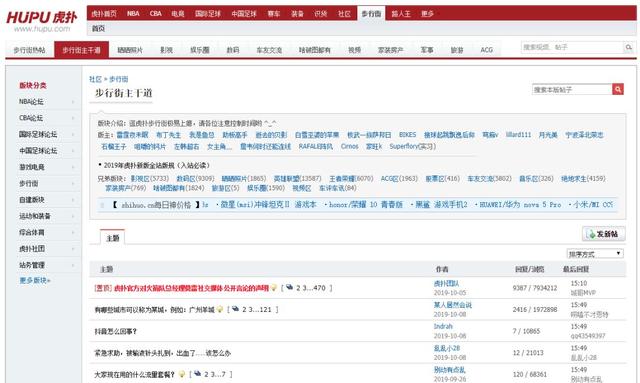Open 英雄联盟(13587) board link
This screenshot has width=640, height=383.
297,178
